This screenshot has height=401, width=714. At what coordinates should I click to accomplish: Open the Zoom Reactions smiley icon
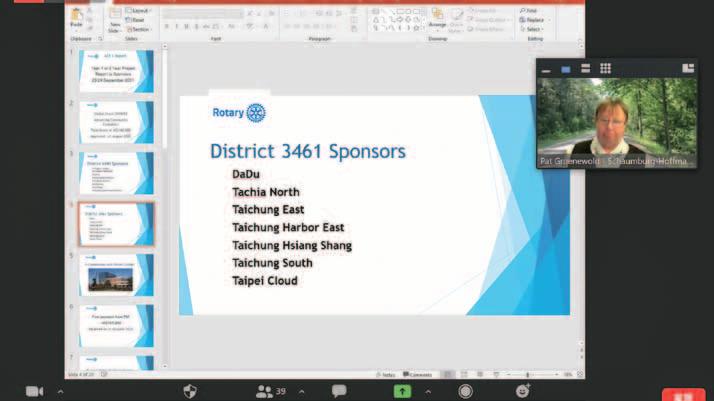523,391
